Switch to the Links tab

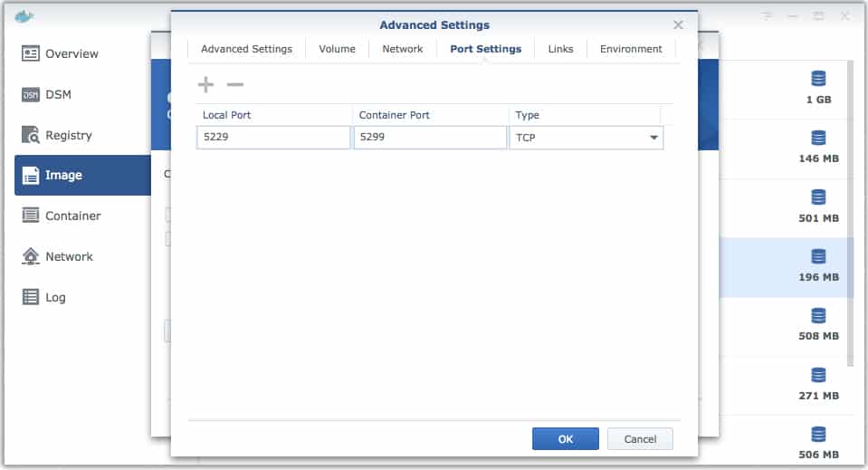point(560,49)
